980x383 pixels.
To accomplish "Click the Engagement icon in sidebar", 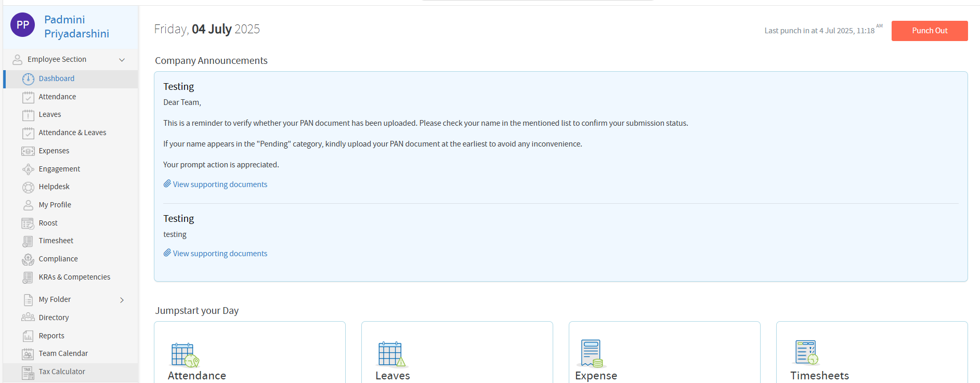I will [28, 169].
